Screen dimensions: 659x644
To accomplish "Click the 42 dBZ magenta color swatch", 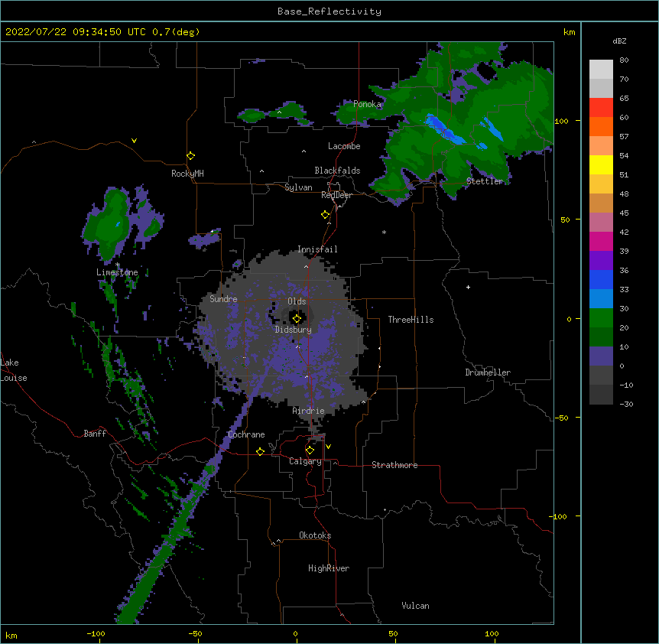I will pos(601,241).
